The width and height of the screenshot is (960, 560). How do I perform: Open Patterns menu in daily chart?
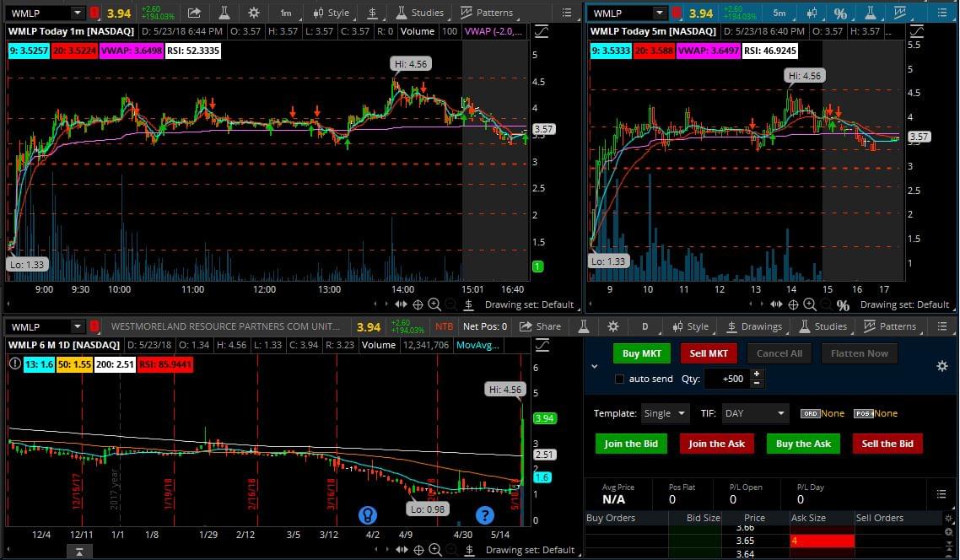click(x=890, y=326)
